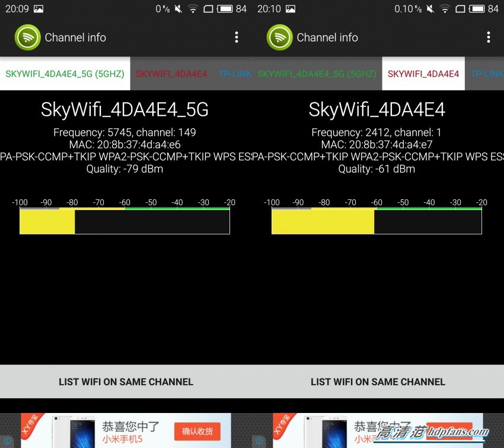504x448 pixels.
Task: Tap muted sound icon in left status bar
Action: 178,9
